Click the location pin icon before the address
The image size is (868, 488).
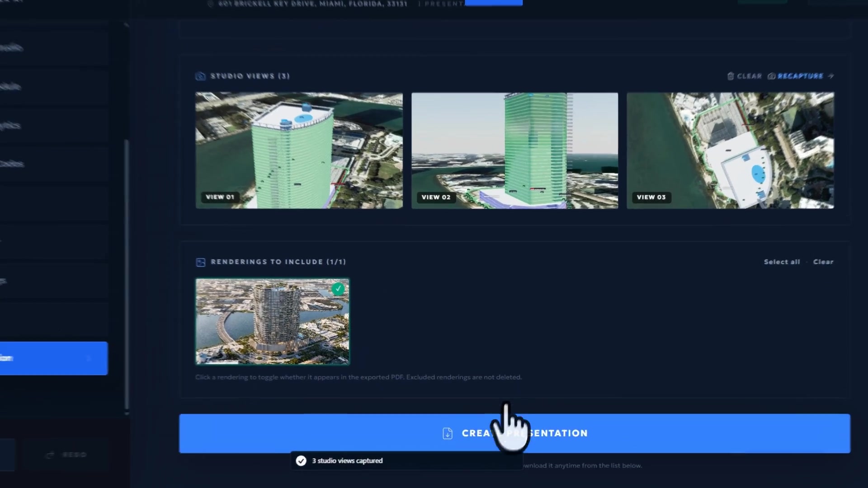pyautogui.click(x=210, y=4)
